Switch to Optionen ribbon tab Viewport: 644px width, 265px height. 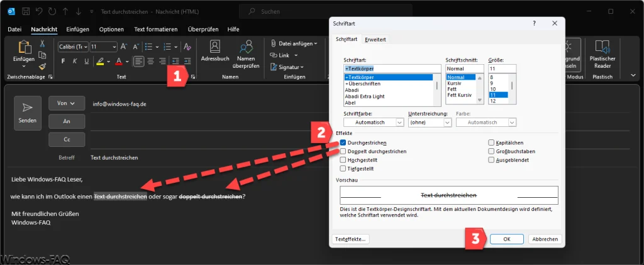(112, 30)
